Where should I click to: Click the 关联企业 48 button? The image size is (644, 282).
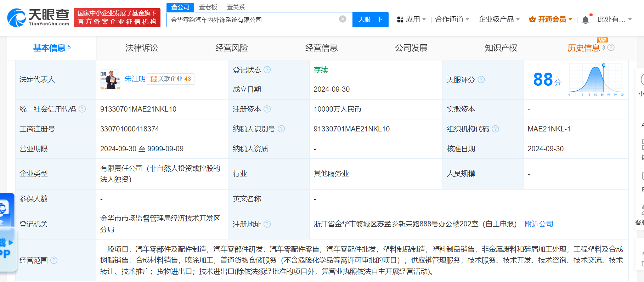coord(170,79)
